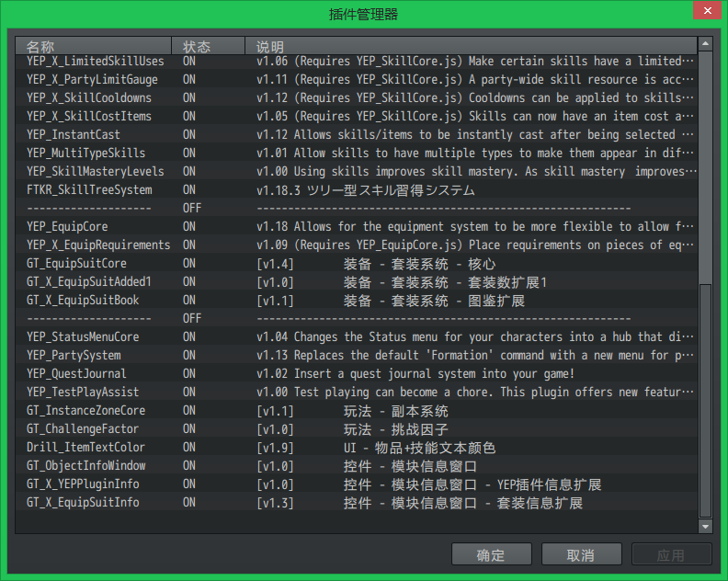
Task: Click the vertical scrollbar thumb
Action: tap(705, 400)
